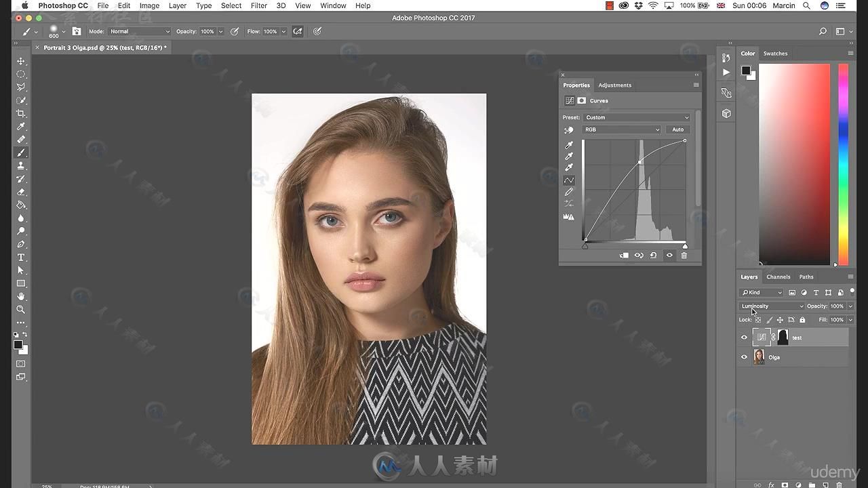Toggle lock all for the layer
Image resolution: width=868 pixels, height=488 pixels.
[x=802, y=320]
